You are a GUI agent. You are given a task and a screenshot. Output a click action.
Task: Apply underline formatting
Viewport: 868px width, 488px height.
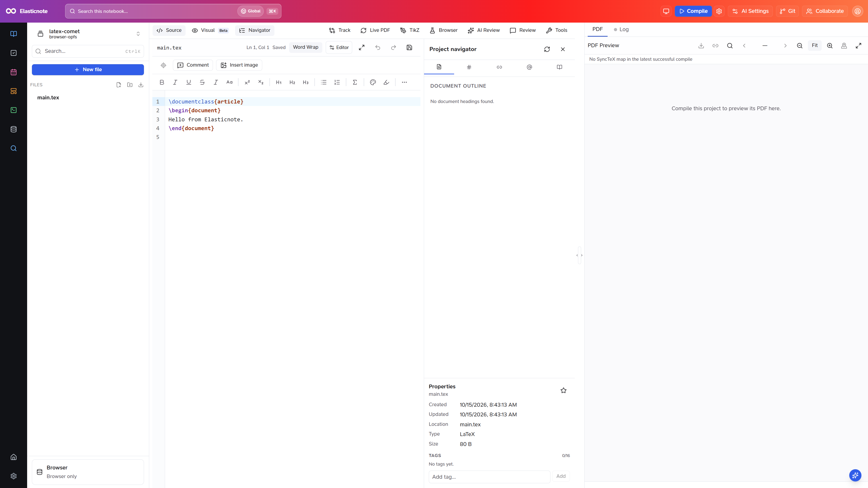pyautogui.click(x=189, y=82)
